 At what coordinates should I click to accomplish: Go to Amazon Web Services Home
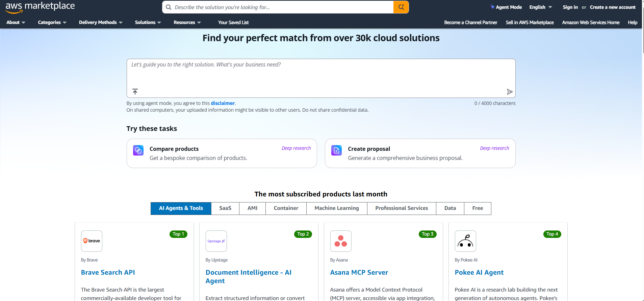591,22
